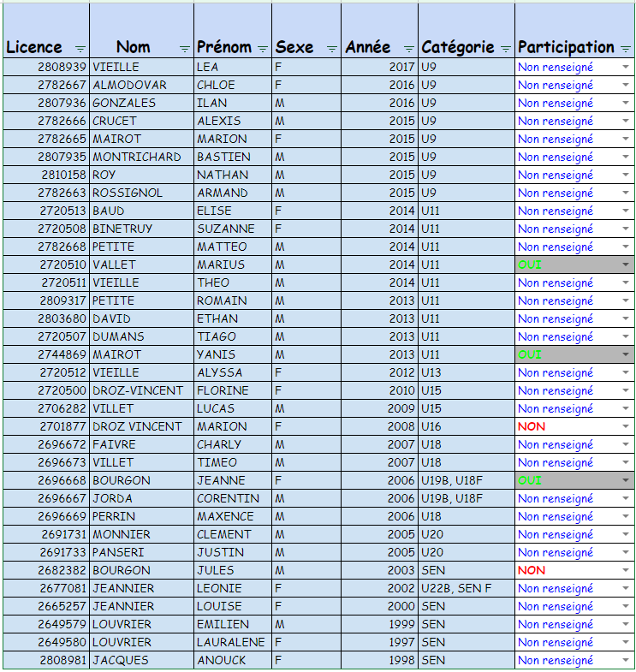Select name cell MONTRICHARD
636x672 pixels.
pos(142,157)
